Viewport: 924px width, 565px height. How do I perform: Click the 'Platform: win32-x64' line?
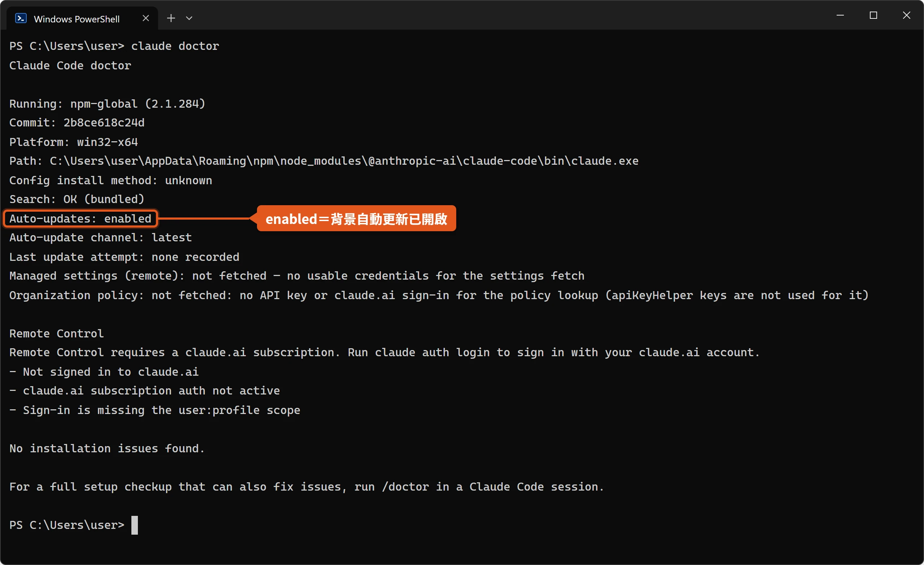pyautogui.click(x=74, y=142)
